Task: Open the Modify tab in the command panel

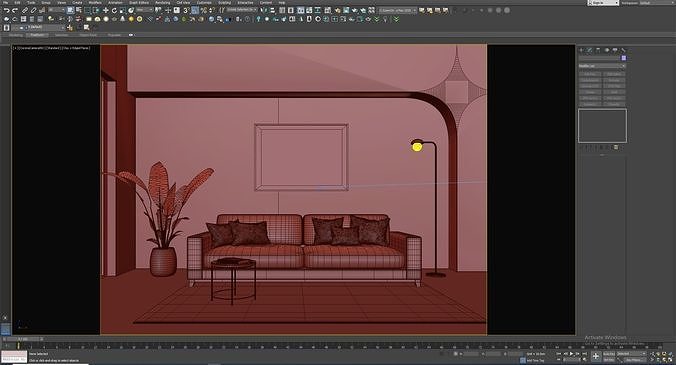Action: coord(589,50)
